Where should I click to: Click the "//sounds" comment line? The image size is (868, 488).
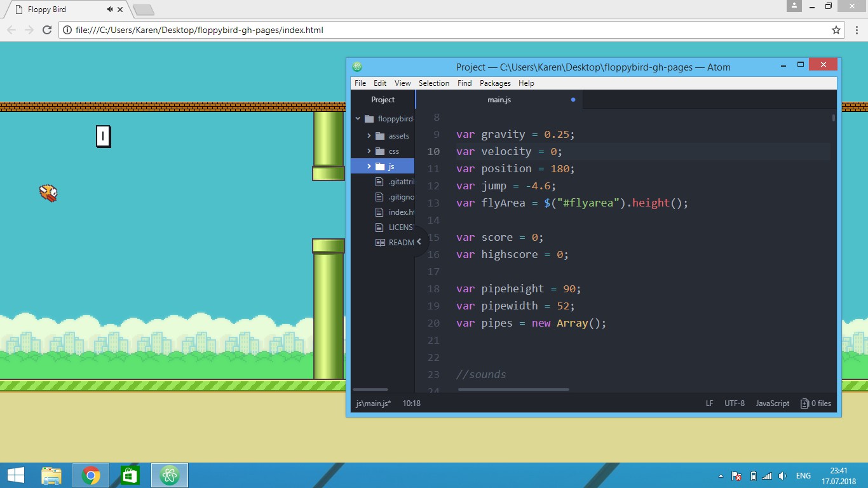(481, 374)
